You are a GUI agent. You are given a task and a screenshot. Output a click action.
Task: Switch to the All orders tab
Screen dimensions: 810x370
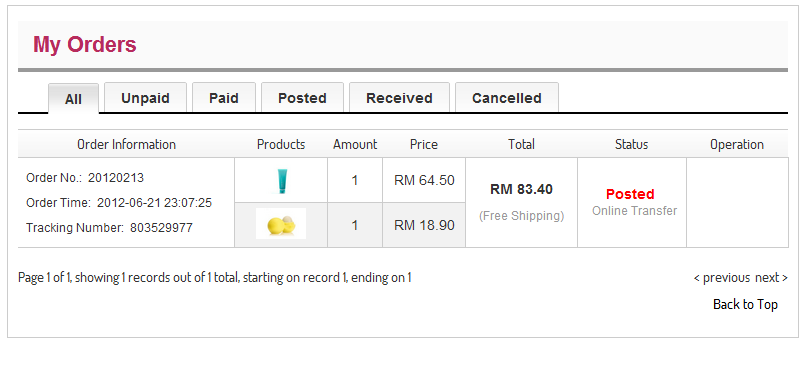point(73,98)
